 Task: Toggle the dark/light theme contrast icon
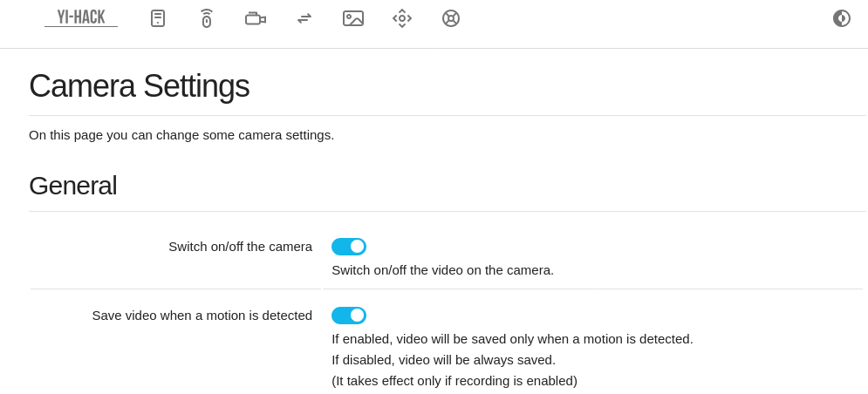(842, 18)
